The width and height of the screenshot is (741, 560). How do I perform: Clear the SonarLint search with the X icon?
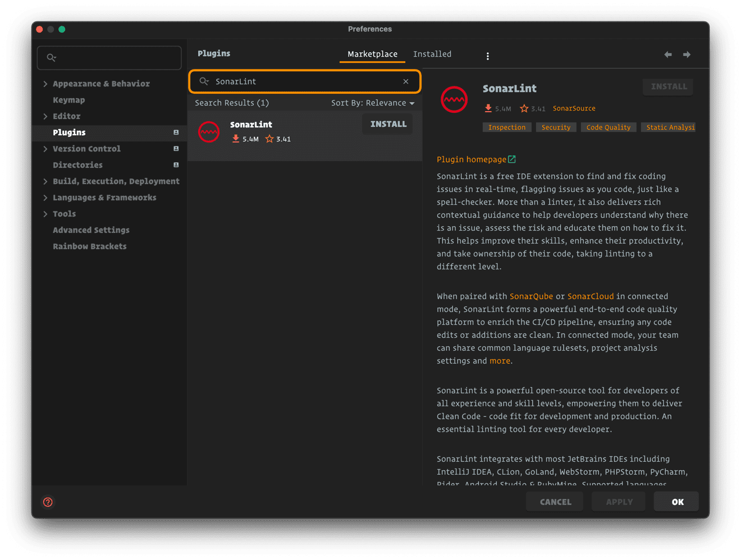point(406,81)
